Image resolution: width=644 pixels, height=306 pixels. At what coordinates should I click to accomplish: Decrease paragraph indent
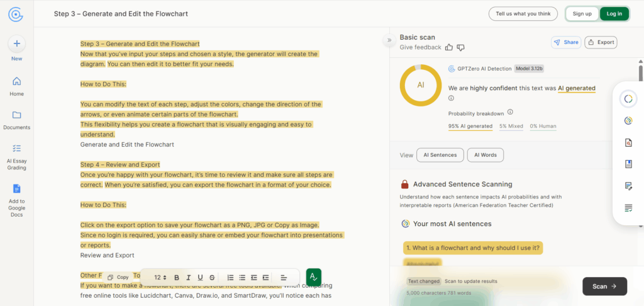(254, 278)
